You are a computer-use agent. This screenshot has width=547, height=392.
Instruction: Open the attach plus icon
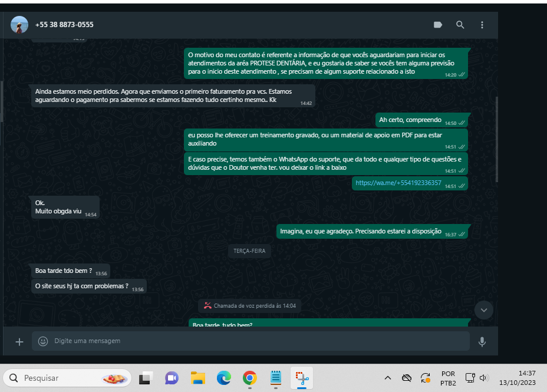point(19,342)
